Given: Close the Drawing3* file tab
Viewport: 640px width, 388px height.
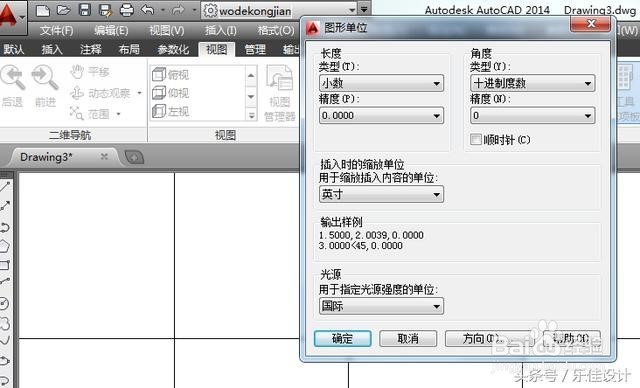Looking at the screenshot, I should click(x=104, y=157).
